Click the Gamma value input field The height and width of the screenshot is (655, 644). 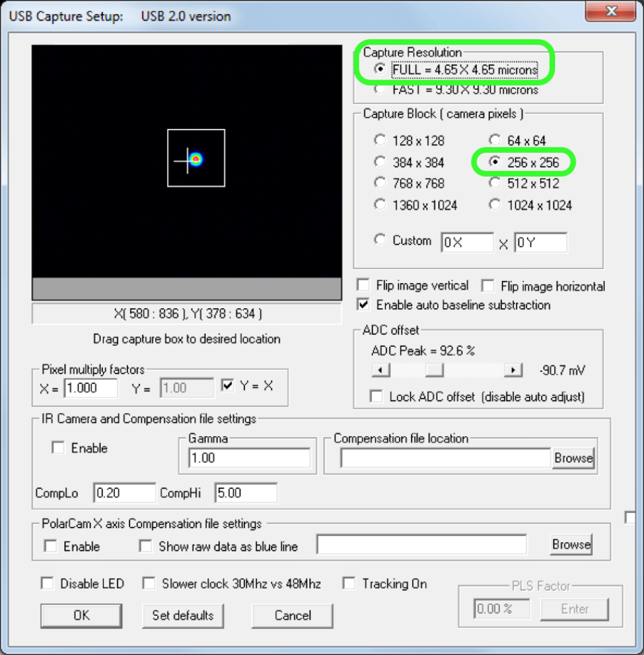click(x=249, y=458)
